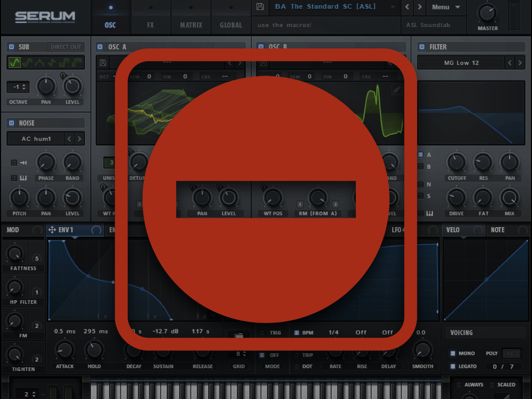The image size is (532, 399).
Task: Click the filter Mix knob
Action: [x=510, y=198]
